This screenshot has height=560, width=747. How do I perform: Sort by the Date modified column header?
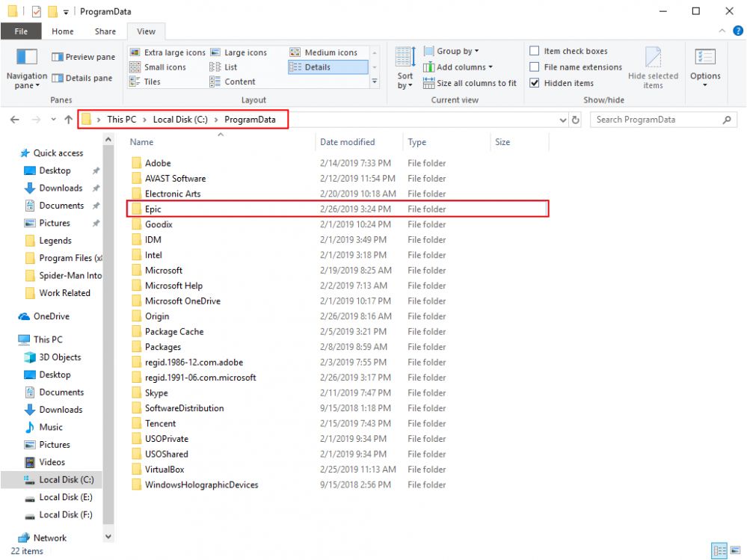pyautogui.click(x=359, y=142)
